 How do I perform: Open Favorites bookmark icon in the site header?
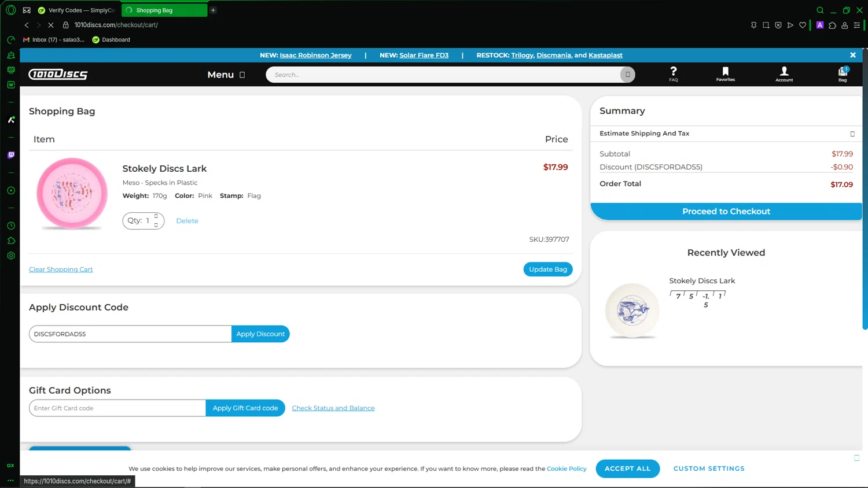[726, 74]
